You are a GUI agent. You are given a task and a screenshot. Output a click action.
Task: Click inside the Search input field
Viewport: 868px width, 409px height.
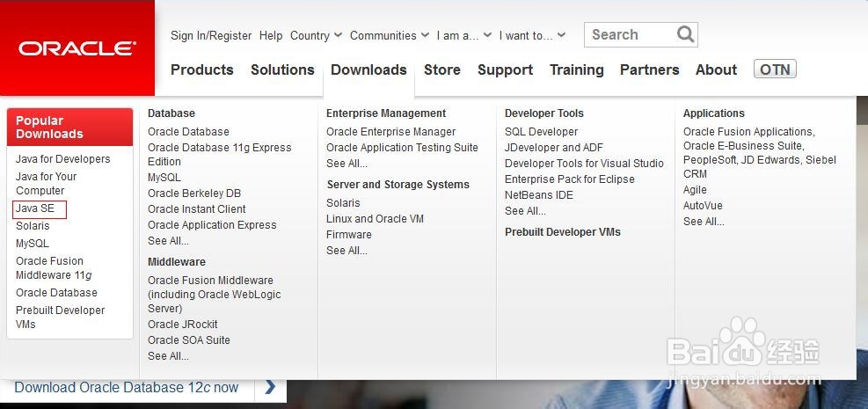631,35
